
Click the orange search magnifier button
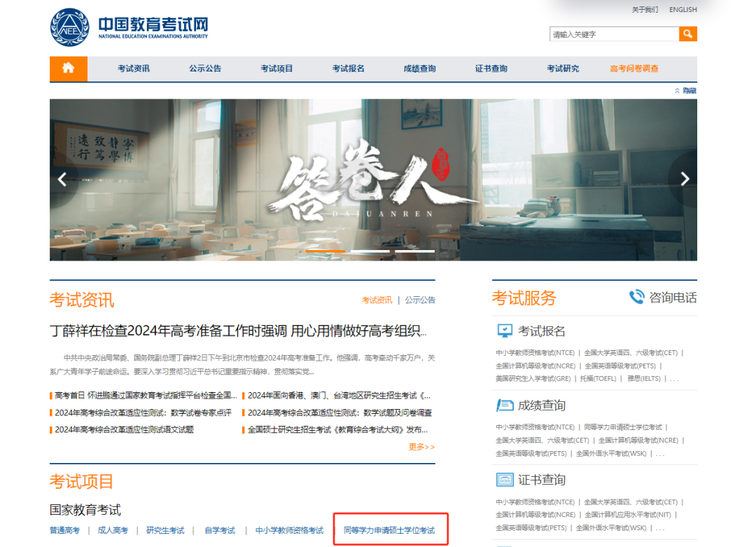pos(688,34)
